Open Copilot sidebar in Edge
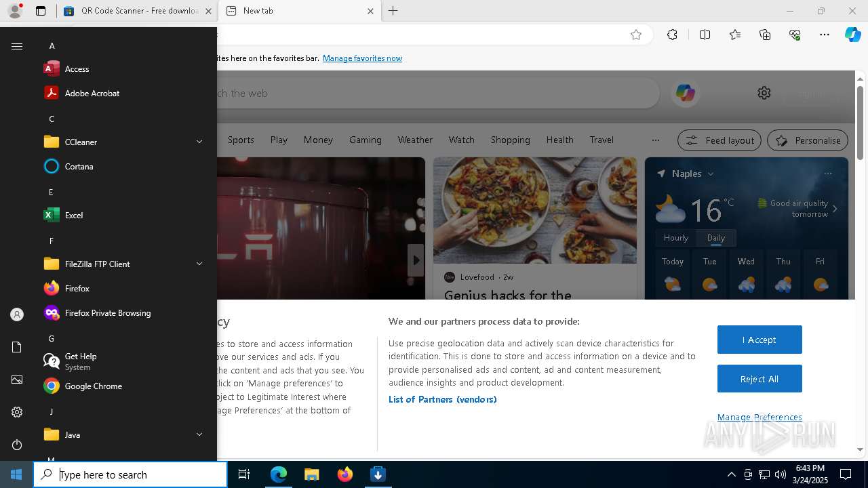The height and width of the screenshot is (488, 868). pyautogui.click(x=852, y=35)
